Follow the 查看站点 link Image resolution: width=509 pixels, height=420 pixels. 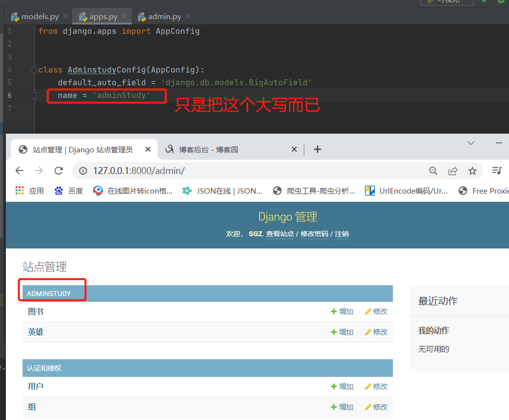tap(280, 234)
